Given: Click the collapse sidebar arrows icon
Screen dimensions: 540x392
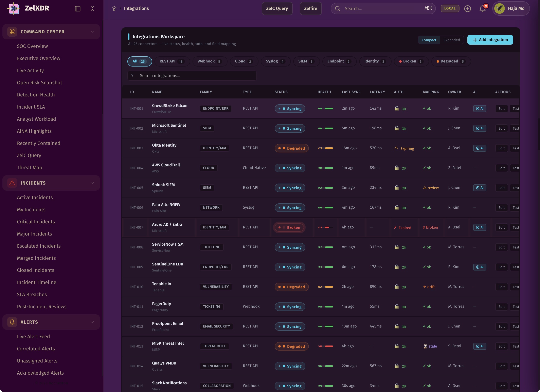Looking at the screenshot, I should 92,8.
